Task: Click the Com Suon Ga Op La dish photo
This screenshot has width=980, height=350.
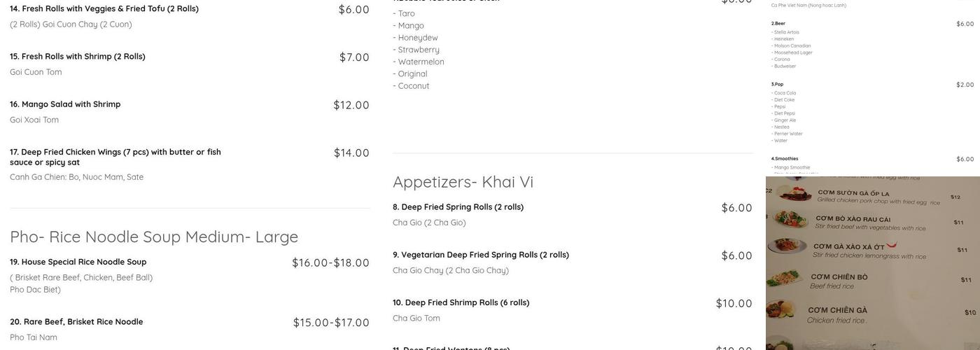Action: point(794,192)
